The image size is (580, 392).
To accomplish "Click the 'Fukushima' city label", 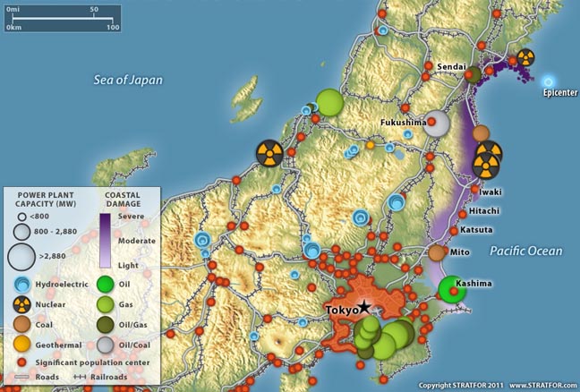I will pos(403,123).
